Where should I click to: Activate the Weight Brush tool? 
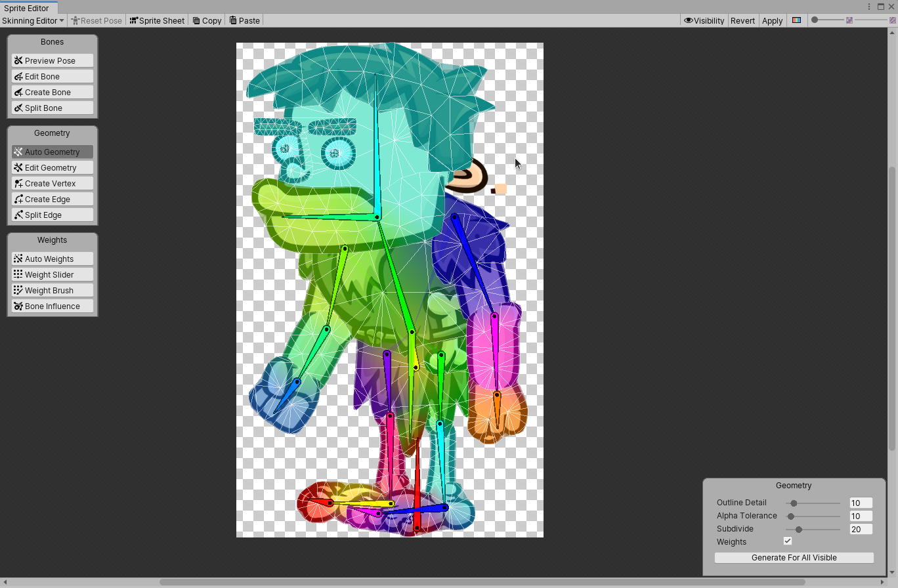52,290
